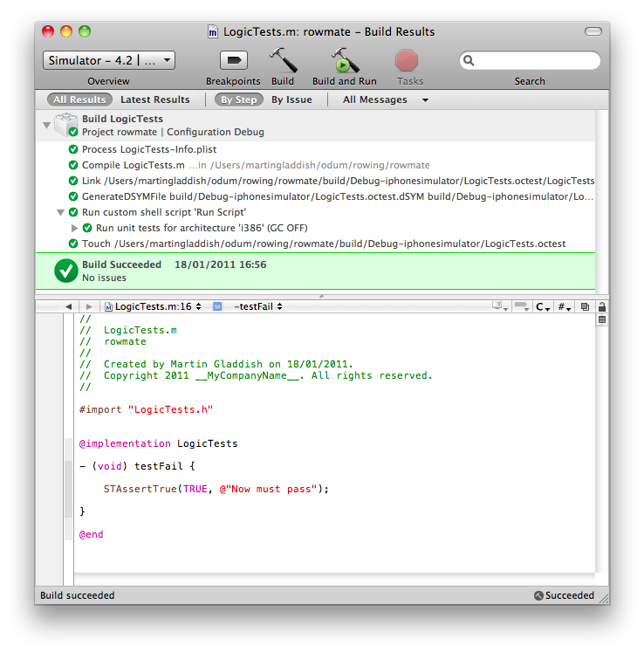Open the C class navigation popup icon
This screenshot has height=652, width=644.
click(543, 306)
